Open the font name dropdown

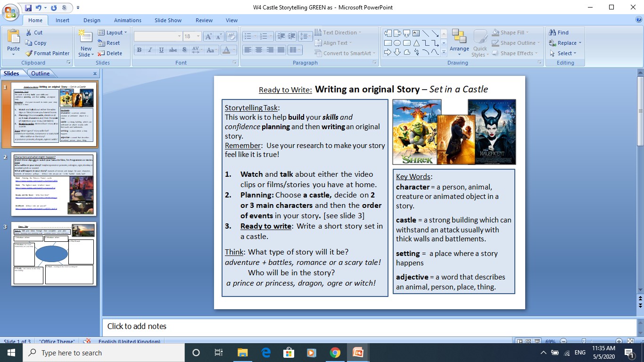pos(179,36)
